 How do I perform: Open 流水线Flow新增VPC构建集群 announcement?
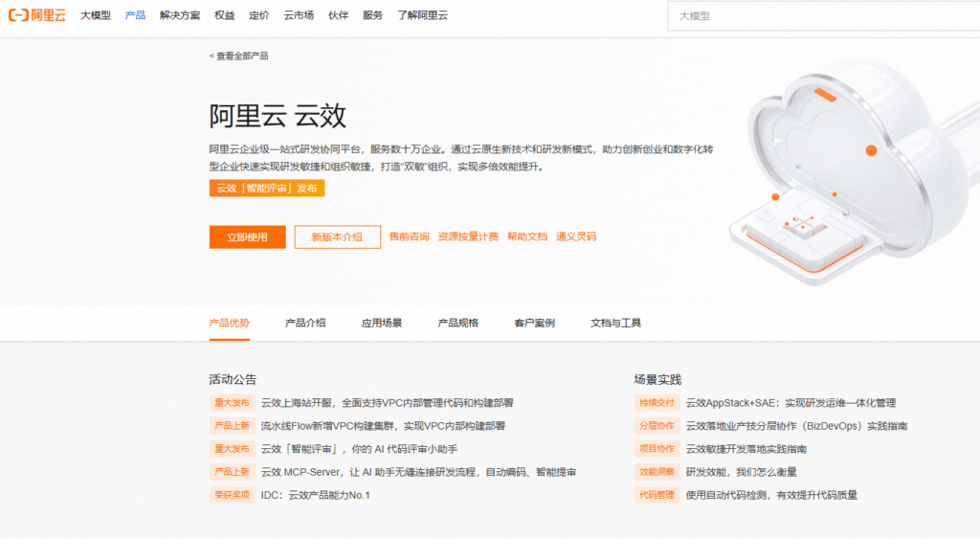(383, 426)
